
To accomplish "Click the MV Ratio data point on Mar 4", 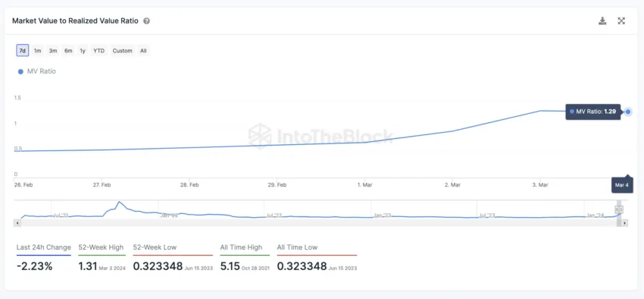I will (628, 112).
